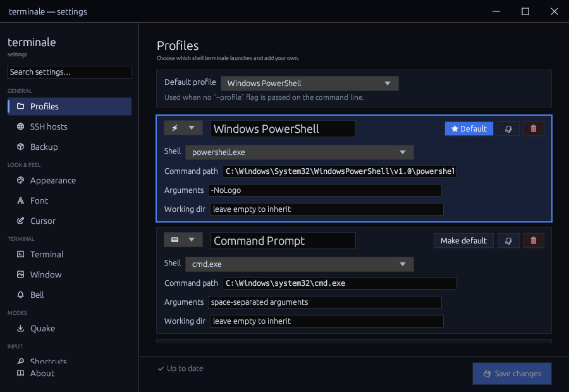Click the PowerShell Command path field

click(340, 171)
